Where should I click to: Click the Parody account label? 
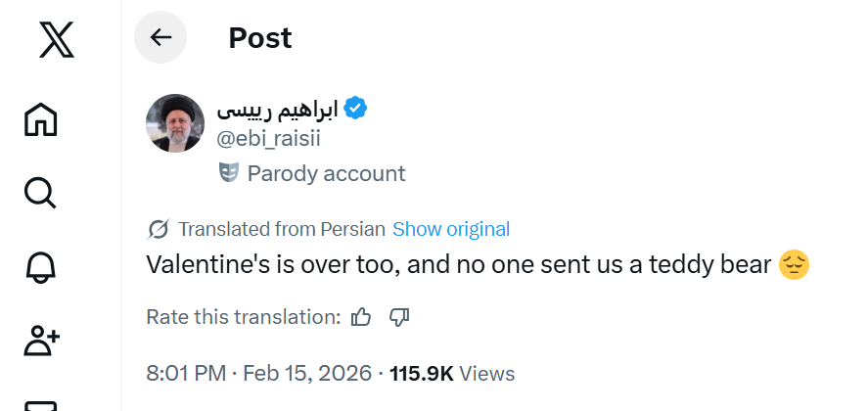(x=326, y=174)
